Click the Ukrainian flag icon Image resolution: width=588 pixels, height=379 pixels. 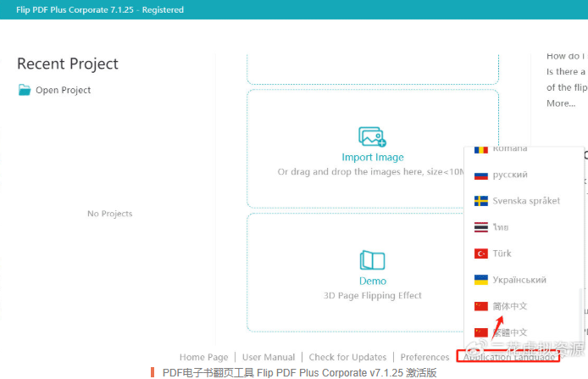[481, 280]
